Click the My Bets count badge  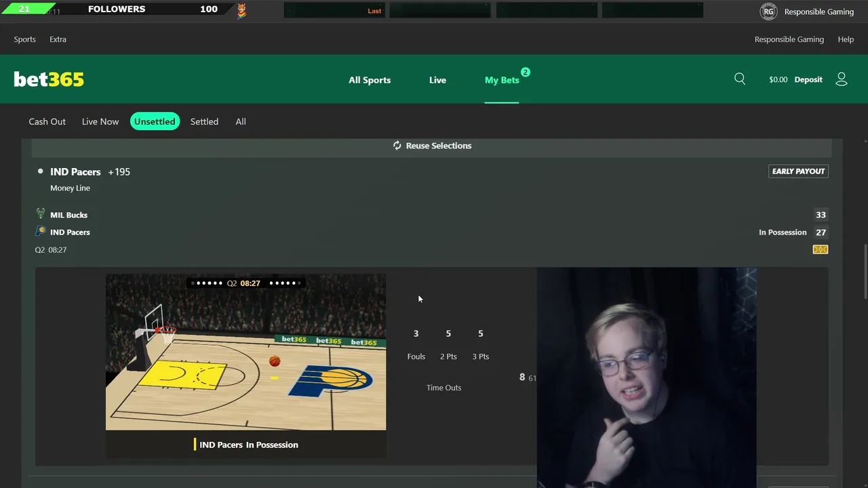point(525,72)
